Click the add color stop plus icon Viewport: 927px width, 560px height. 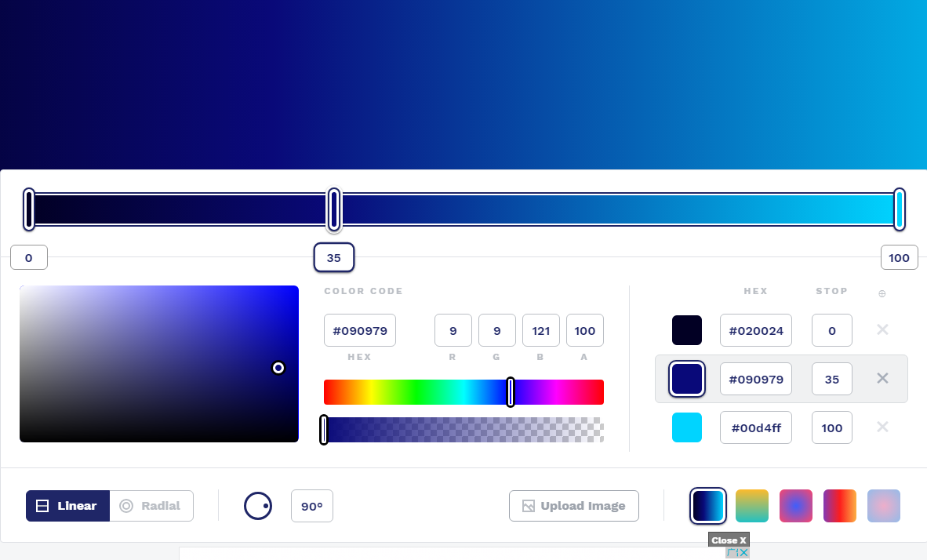pos(882,293)
